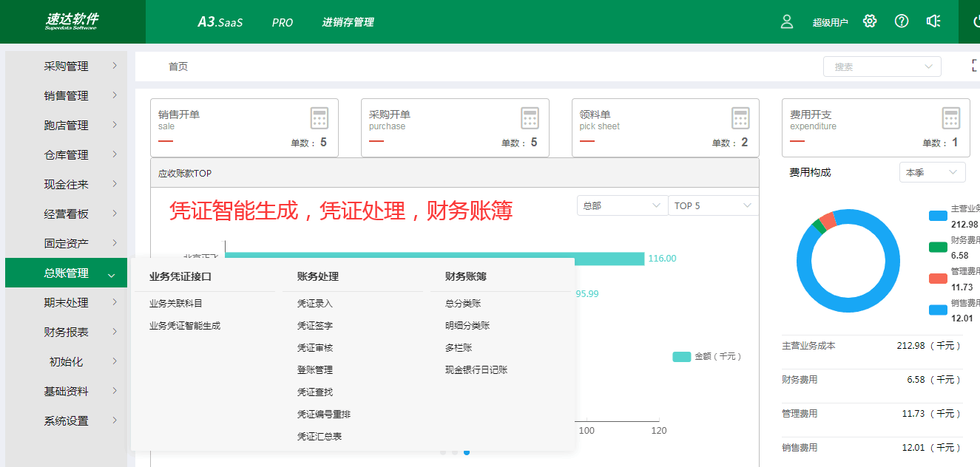
Task: Toggle fullscreen icon beside search box
Action: pyautogui.click(x=976, y=66)
